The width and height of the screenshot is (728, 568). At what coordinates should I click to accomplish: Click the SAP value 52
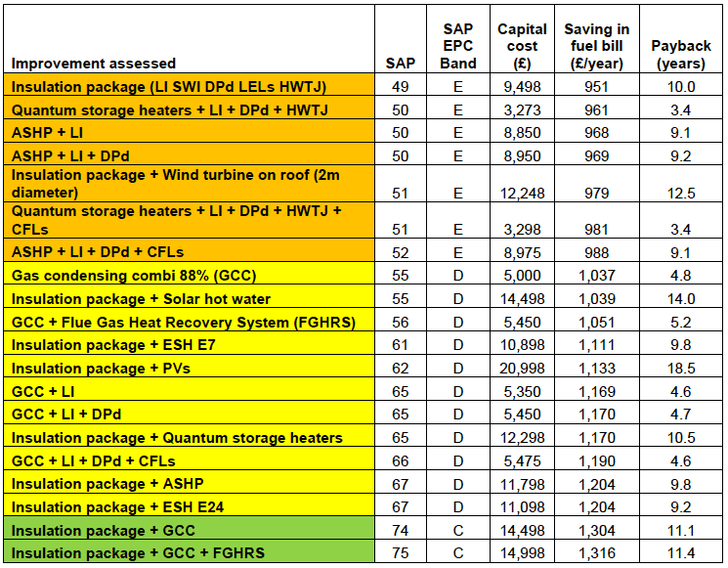coord(401,252)
